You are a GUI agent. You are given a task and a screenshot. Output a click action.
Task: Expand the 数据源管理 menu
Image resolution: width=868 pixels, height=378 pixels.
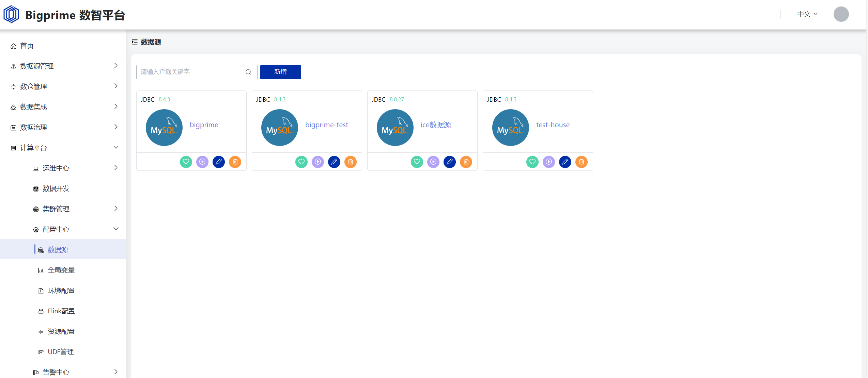point(63,66)
